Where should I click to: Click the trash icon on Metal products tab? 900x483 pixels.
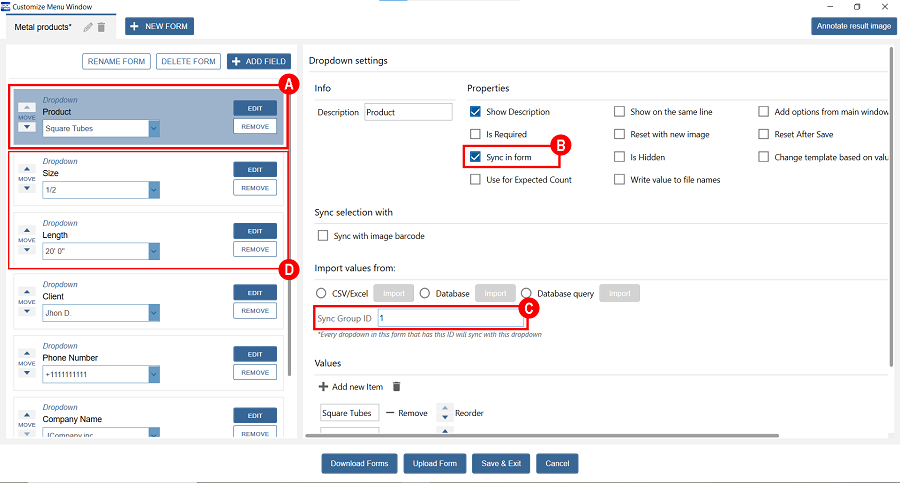101,27
